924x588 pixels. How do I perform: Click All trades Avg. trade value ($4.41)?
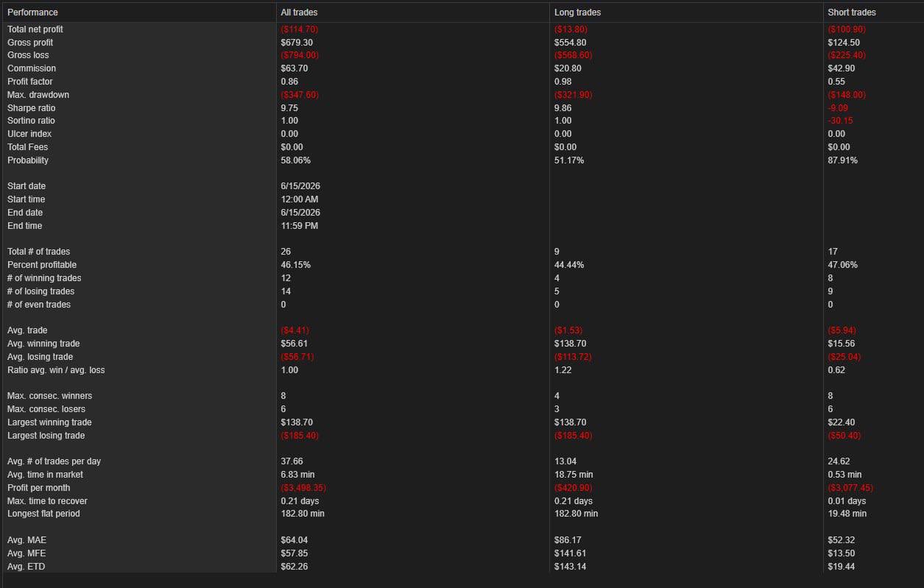tap(295, 330)
